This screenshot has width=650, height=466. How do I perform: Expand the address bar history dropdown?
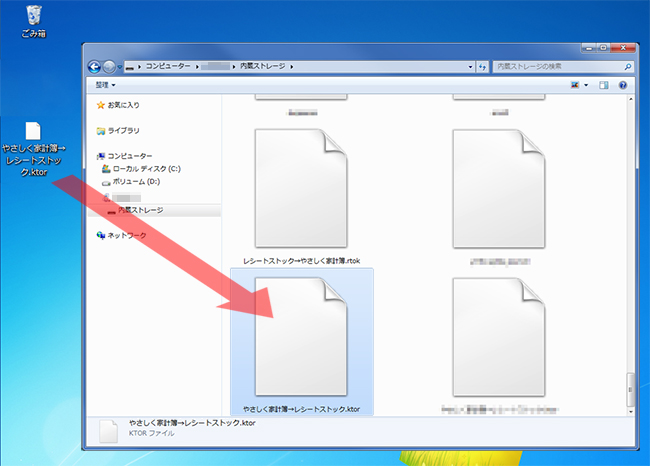click(470, 67)
